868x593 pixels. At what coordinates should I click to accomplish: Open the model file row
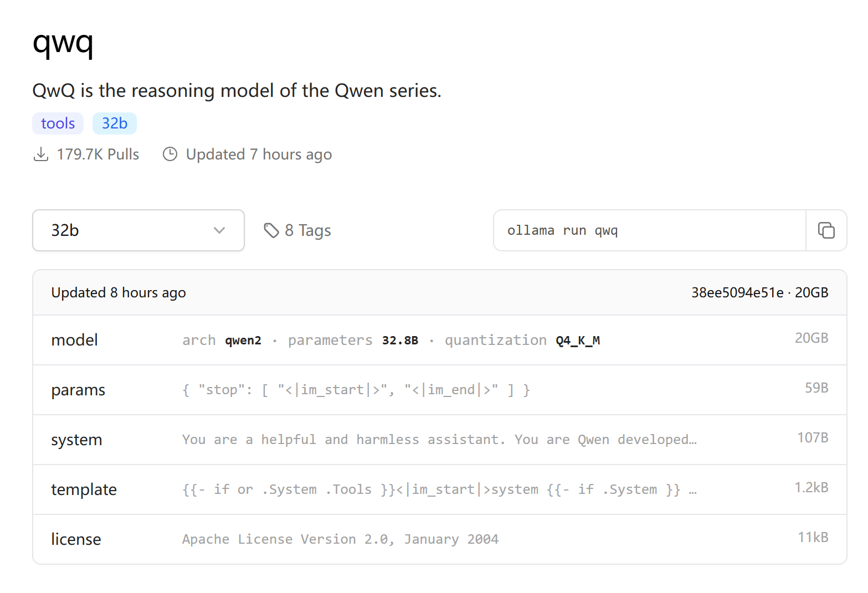coord(440,340)
